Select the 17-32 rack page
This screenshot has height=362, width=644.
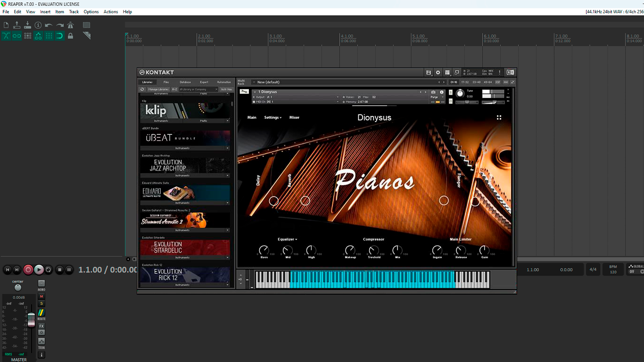[x=465, y=82]
